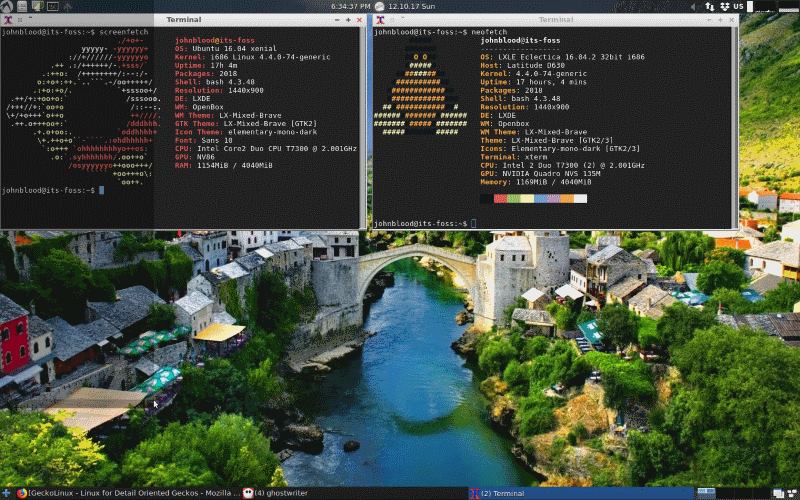Click the last icon on bottom-right panel
The image size is (800, 500).
point(793,493)
